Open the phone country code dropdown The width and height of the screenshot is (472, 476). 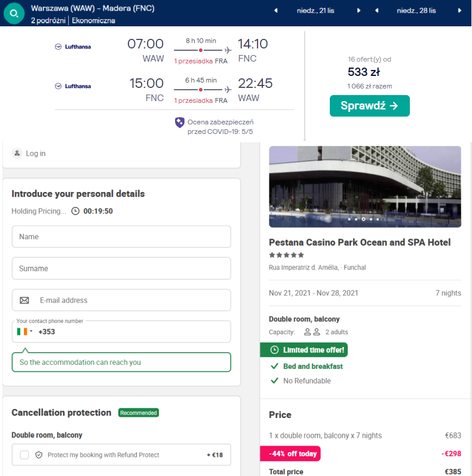(x=24, y=331)
